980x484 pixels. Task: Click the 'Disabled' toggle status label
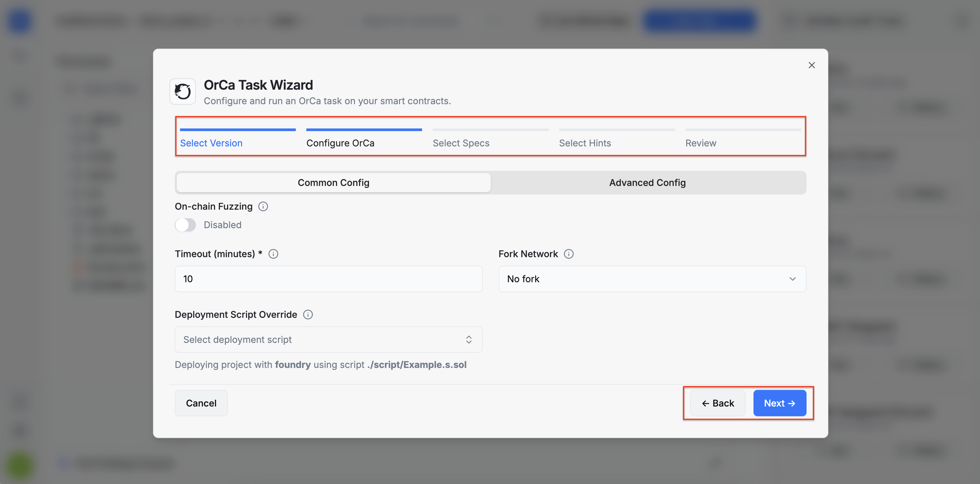tap(223, 225)
